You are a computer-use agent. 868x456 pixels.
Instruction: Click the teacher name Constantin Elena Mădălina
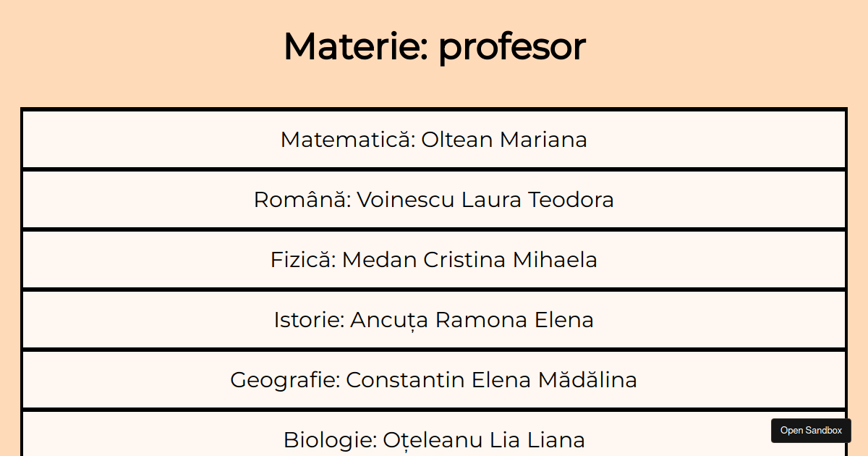491,379
